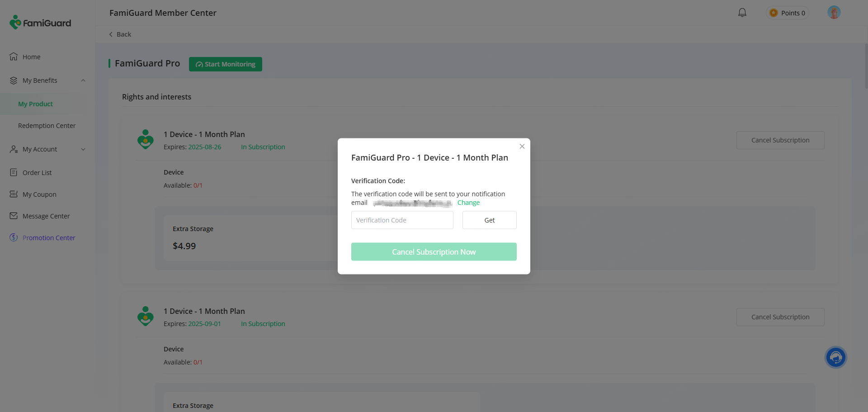The height and width of the screenshot is (412, 868).
Task: Click the Change email link
Action: coord(468,203)
